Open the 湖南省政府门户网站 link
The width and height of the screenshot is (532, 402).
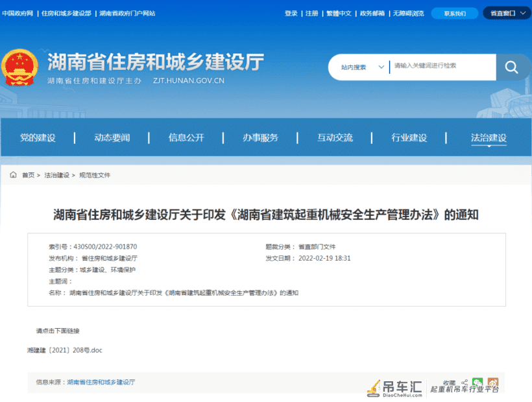[127, 13]
